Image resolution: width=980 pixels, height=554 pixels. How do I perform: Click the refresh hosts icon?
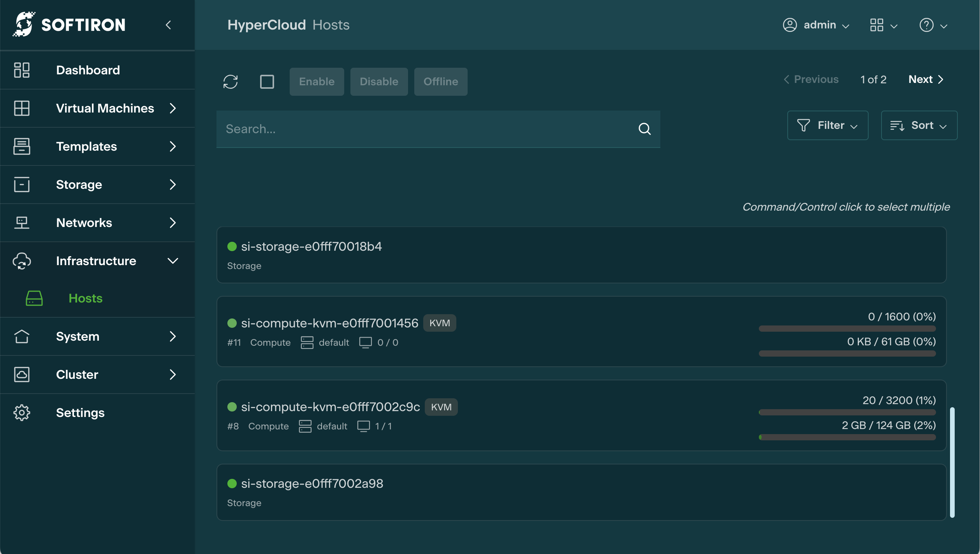point(230,82)
